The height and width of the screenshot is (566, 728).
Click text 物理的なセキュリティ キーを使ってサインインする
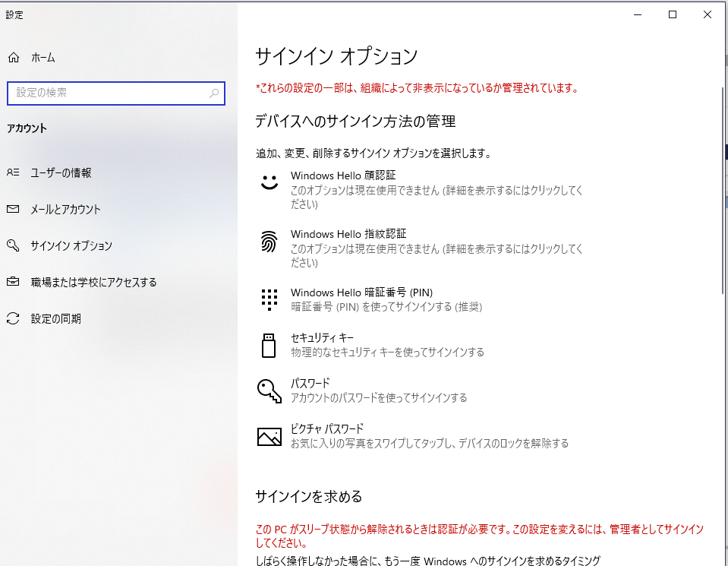[387, 353]
